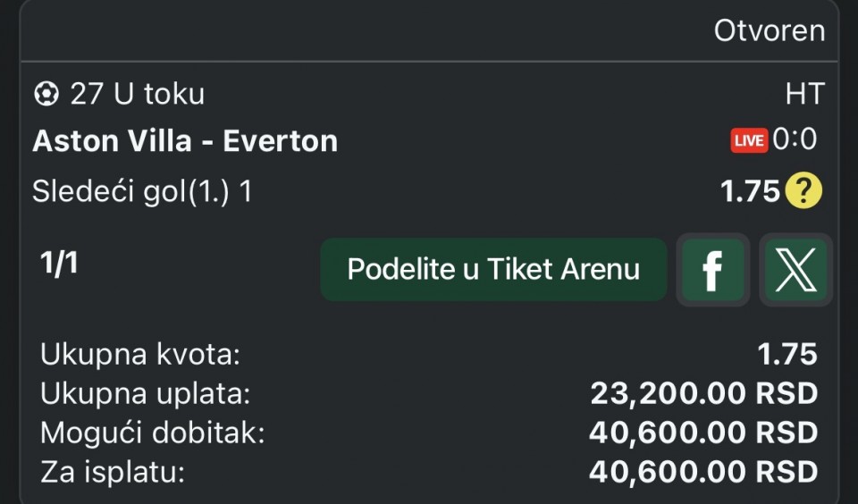Click the Mogući dobitak label

coord(152,433)
